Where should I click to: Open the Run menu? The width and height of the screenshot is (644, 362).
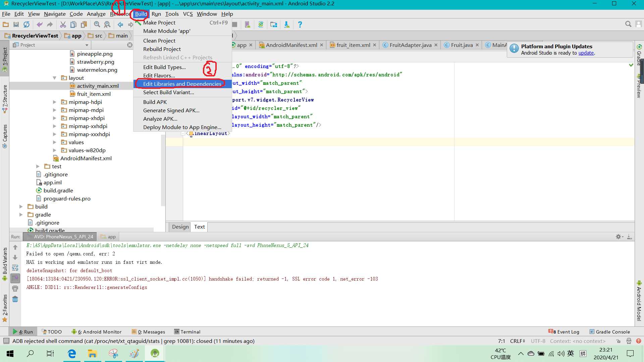pos(156,14)
